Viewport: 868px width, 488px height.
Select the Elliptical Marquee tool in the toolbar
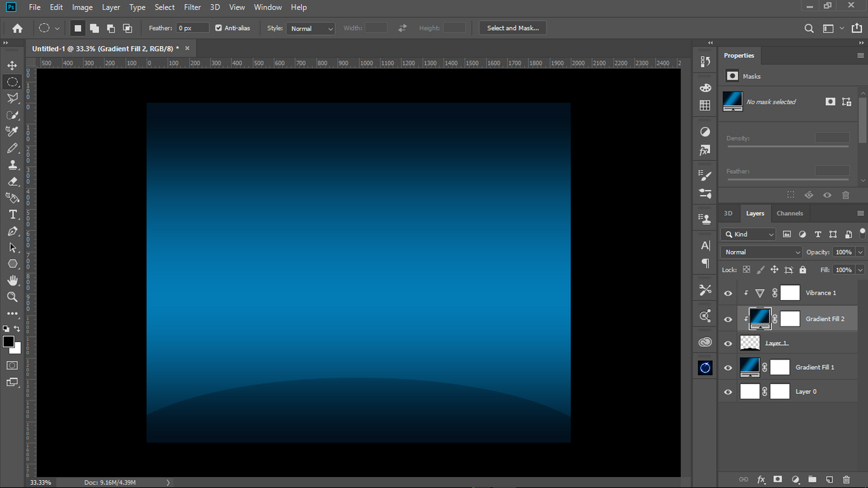(12, 82)
